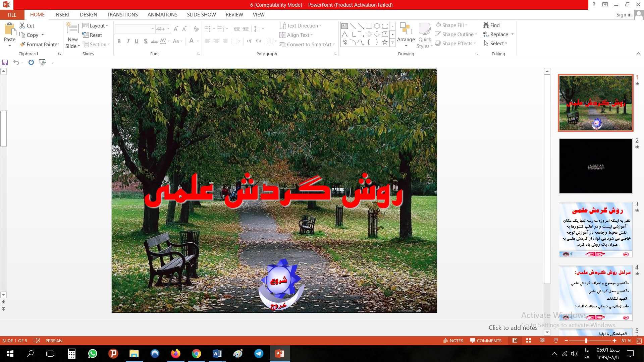Click the Replace button

(x=499, y=35)
